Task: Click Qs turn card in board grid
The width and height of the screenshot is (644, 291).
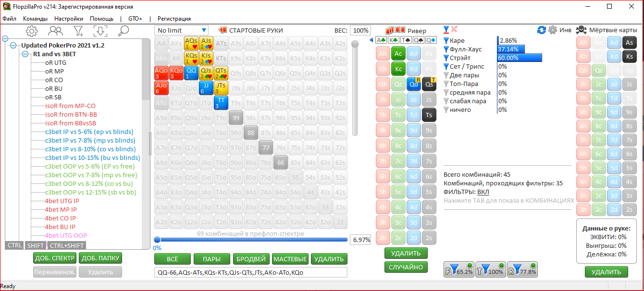Action: click(429, 84)
